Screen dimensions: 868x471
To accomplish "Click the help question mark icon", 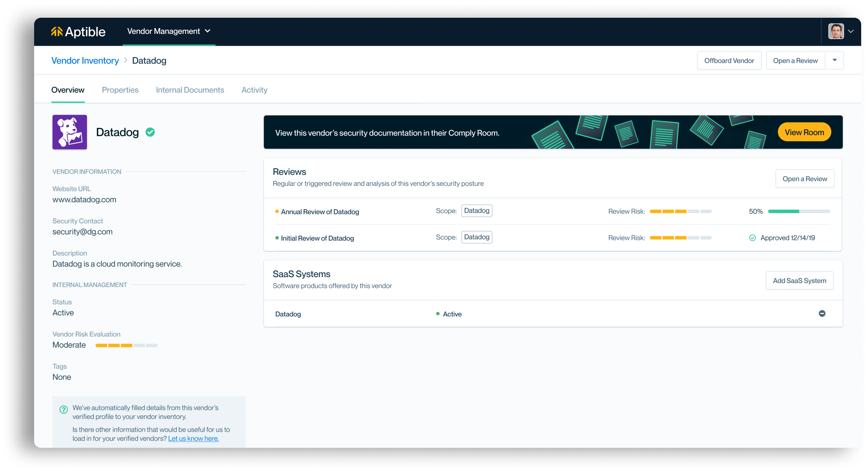I will click(x=63, y=409).
